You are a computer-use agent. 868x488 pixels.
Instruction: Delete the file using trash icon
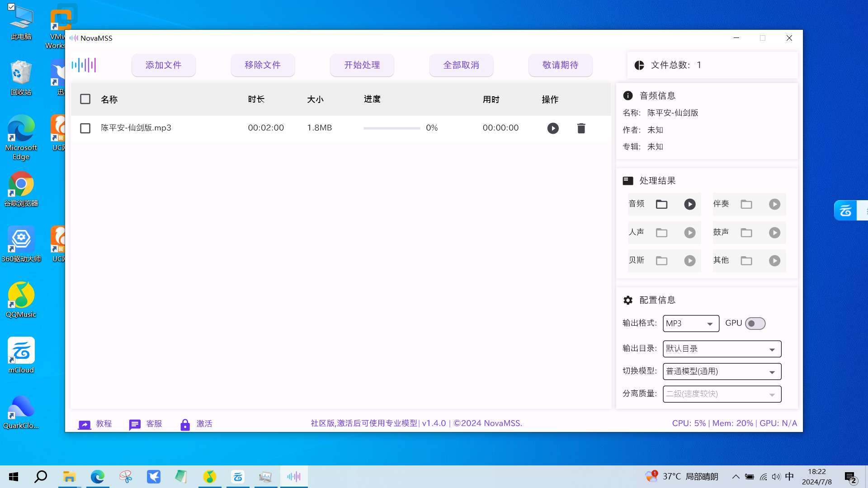(581, 128)
